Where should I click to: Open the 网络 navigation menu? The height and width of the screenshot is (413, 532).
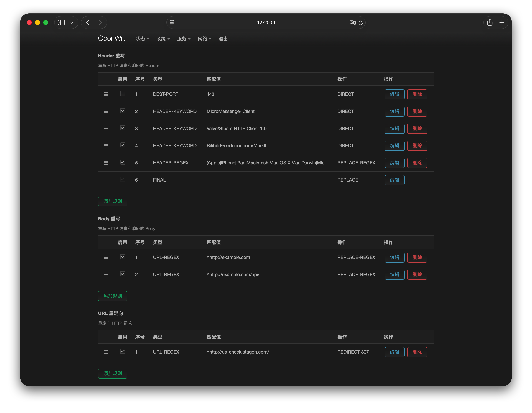(204, 39)
